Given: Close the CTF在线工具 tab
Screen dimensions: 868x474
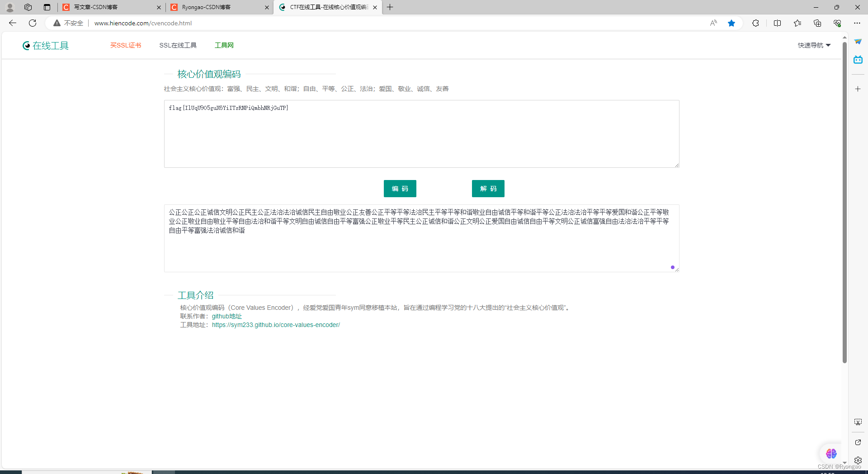Looking at the screenshot, I should [x=375, y=7].
